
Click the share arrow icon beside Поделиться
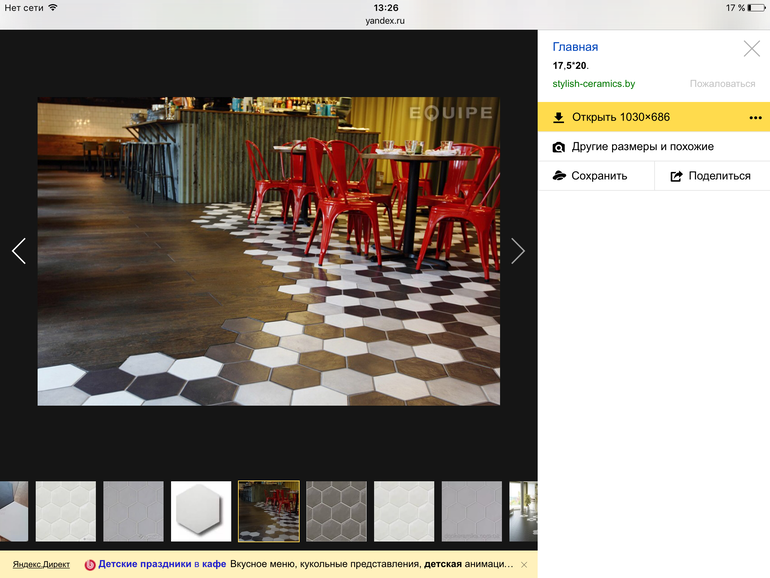click(676, 176)
